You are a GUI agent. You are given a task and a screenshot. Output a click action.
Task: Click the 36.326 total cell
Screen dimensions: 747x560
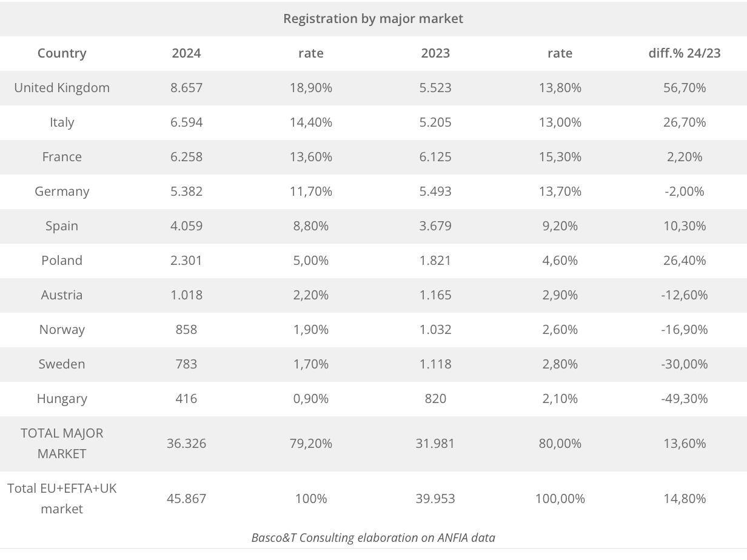point(186,443)
